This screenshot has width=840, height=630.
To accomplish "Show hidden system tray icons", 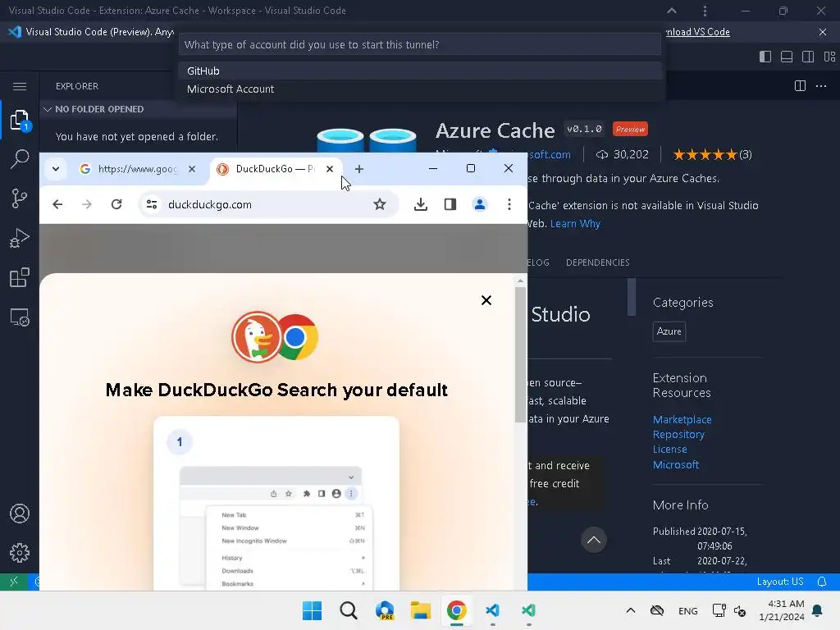I will tap(631, 610).
